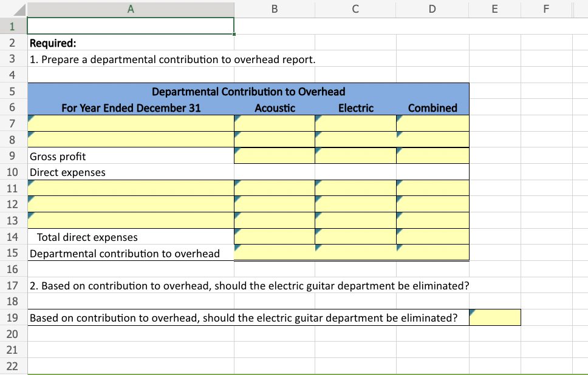
Task: Select the column E header
Action: 494,9
